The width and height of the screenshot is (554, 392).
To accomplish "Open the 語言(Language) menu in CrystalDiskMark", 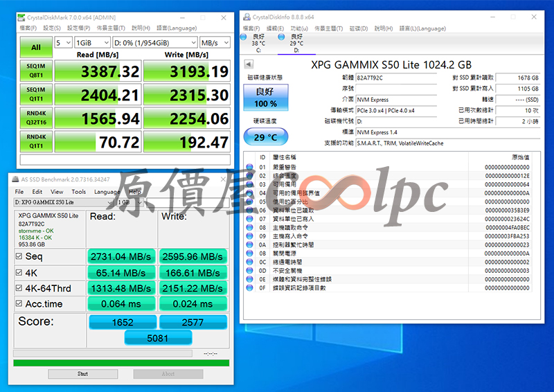I will tap(177, 28).
